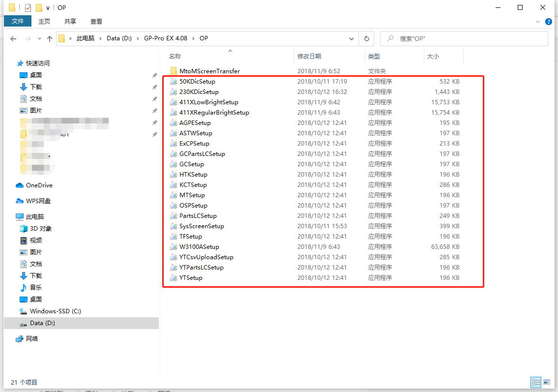Click the new folder icon in title bar
Viewport: 558px width, 392px height.
[x=39, y=7]
